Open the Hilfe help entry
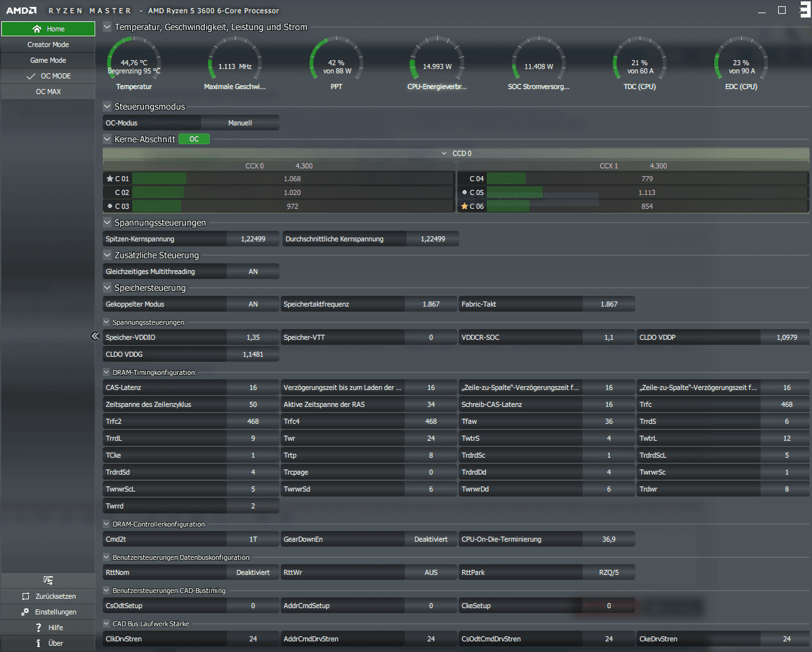Viewport: 812px width, 652px height. point(48,628)
